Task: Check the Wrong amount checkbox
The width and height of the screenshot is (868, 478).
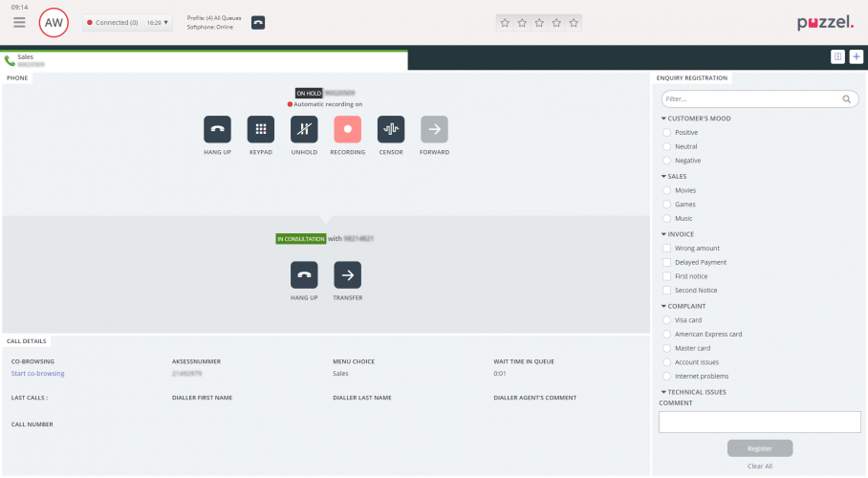Action: [x=666, y=248]
